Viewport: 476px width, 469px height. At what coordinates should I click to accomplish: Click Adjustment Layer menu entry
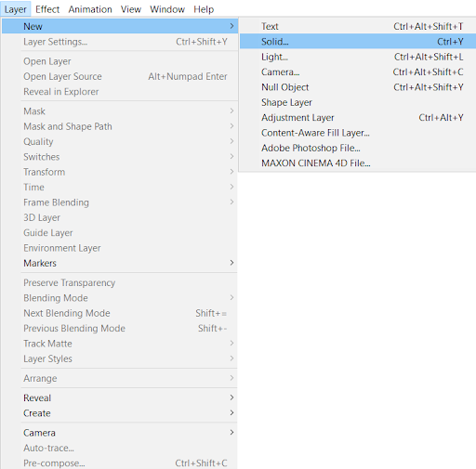coord(358,117)
